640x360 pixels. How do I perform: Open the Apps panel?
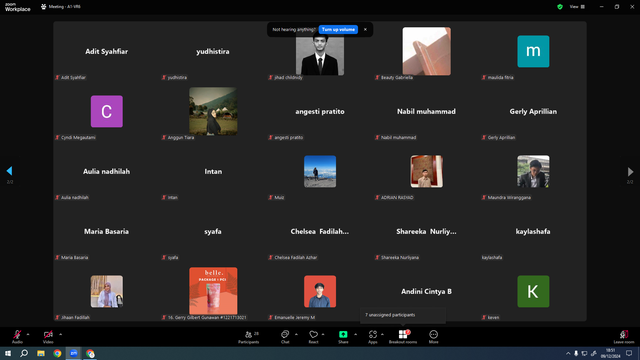coord(373,337)
